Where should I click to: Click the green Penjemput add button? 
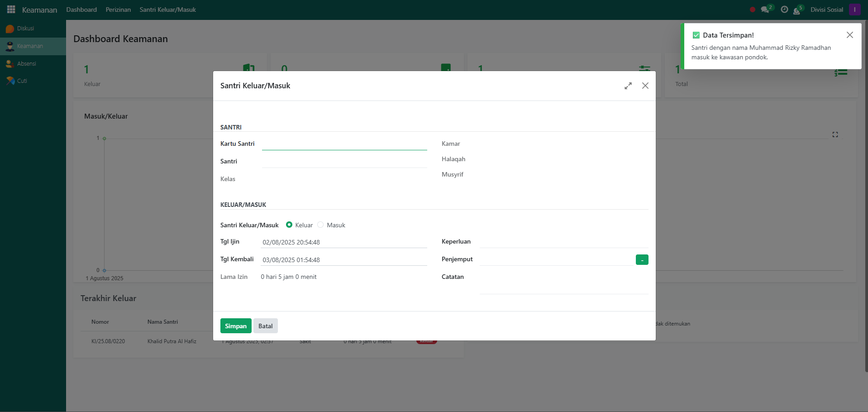642,260
